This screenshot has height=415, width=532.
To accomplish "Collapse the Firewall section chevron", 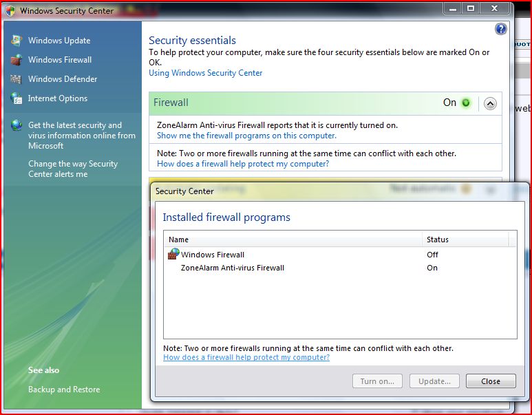I will [490, 103].
